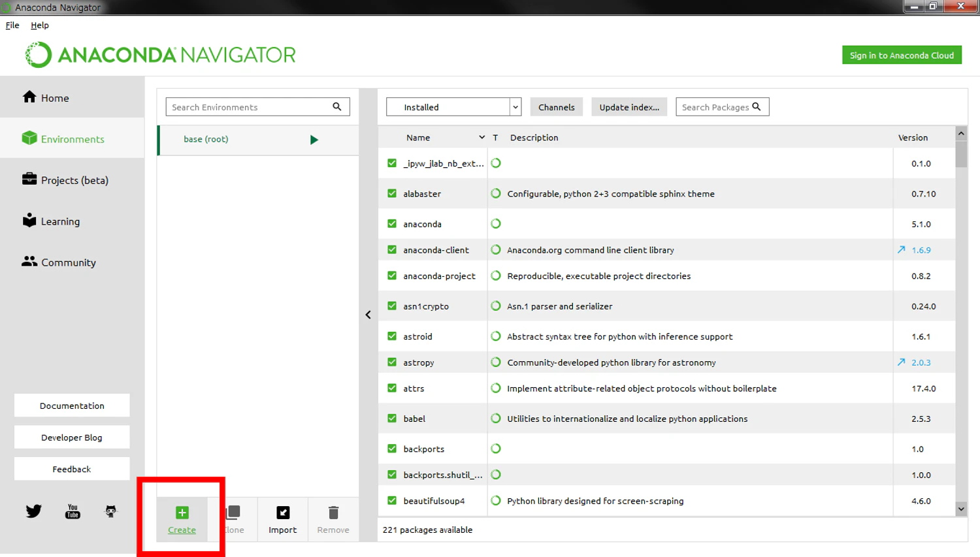Open the GitHub link icon
Viewport: 980px width, 557px height.
tap(111, 511)
